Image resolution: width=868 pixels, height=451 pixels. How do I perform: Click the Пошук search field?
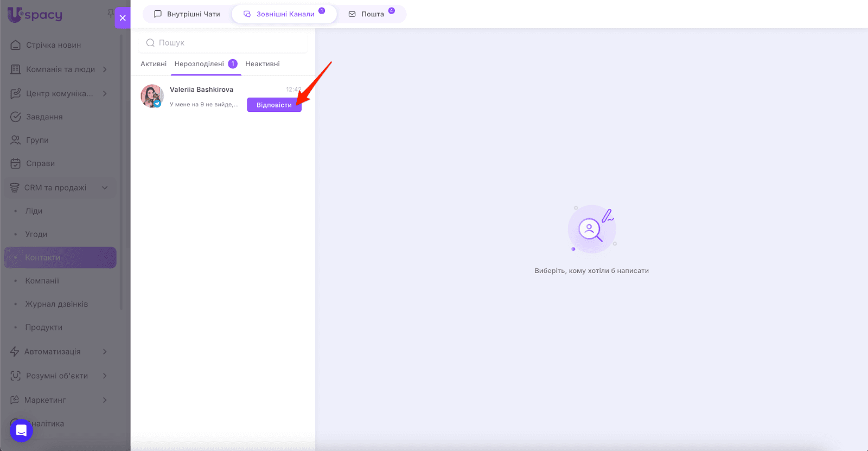(223, 43)
